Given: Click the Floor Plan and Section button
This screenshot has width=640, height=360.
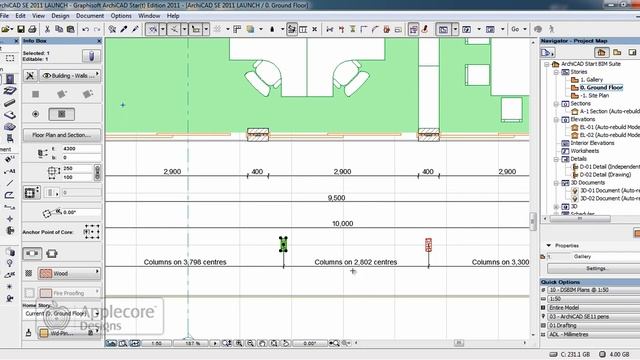Looking at the screenshot, I should 62,135.
